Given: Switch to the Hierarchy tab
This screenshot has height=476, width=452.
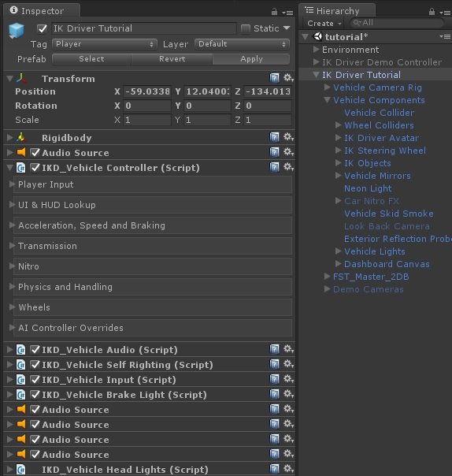Looking at the screenshot, I should coord(337,11).
